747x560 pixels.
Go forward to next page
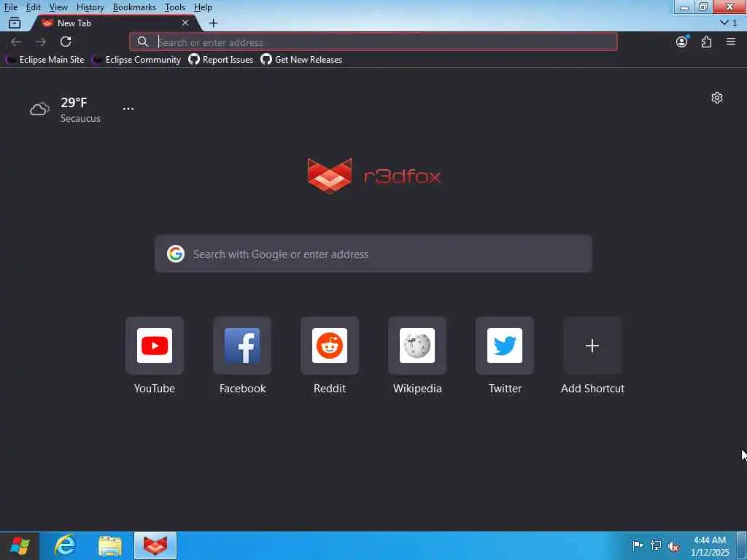(x=41, y=42)
